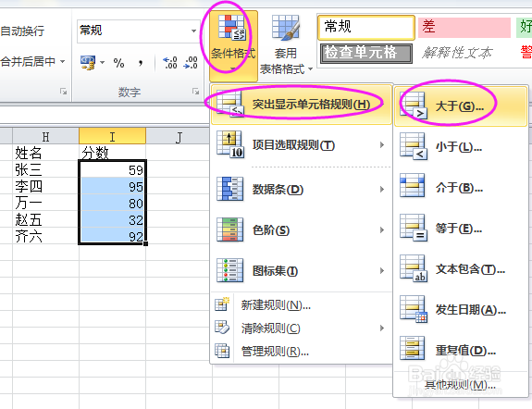This screenshot has width=532, height=409.
Task: Decrease decimal places button
Action: (x=191, y=63)
